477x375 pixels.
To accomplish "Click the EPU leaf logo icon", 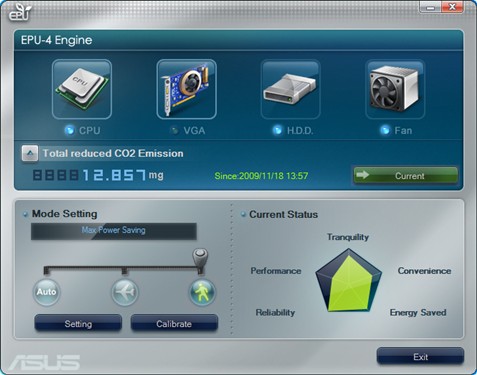I will 19,13.
